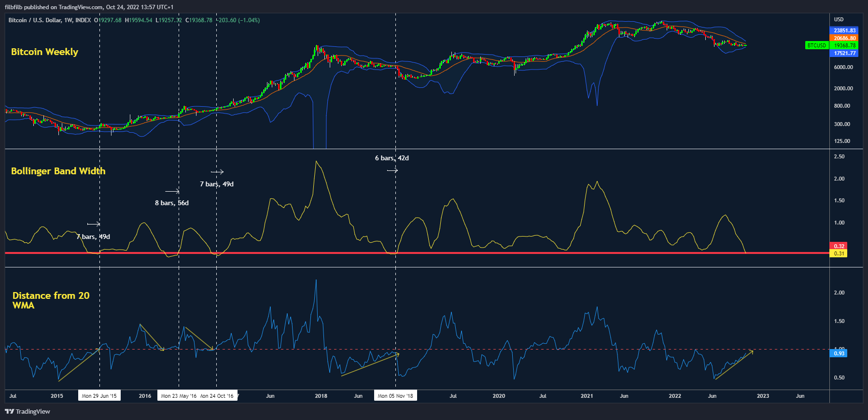Select the Bitcoin Weekly text annotation
Viewport: 868px width, 420px height.
44,52
